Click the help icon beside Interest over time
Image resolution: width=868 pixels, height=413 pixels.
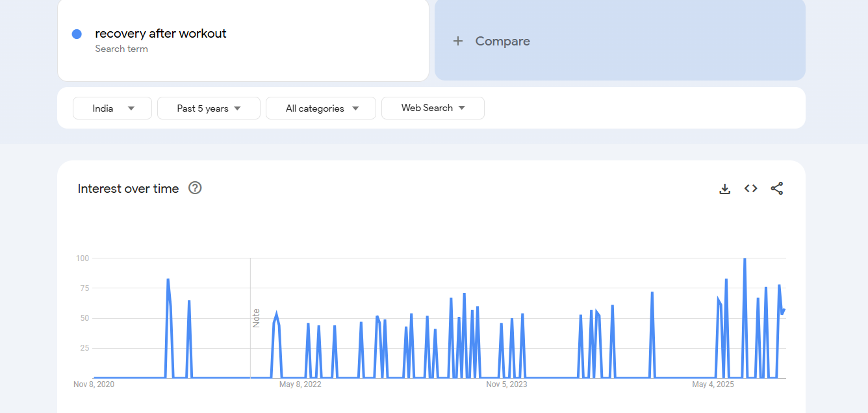(195, 188)
